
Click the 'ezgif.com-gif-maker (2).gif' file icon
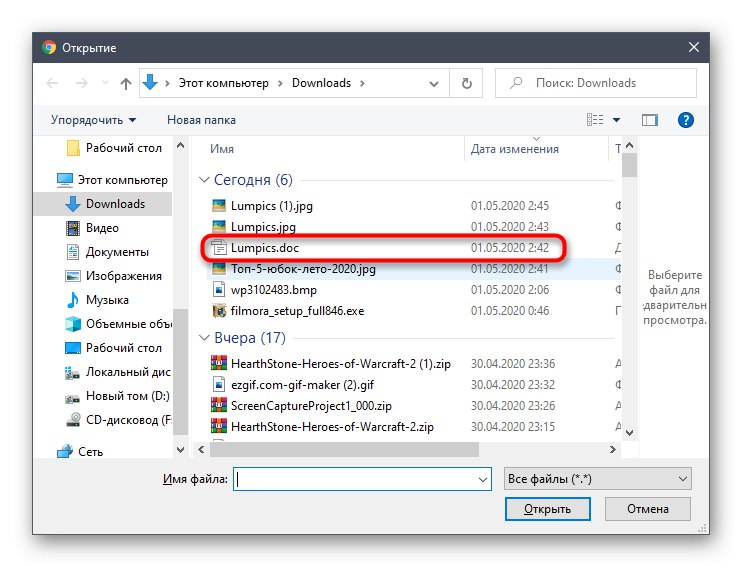(x=219, y=384)
